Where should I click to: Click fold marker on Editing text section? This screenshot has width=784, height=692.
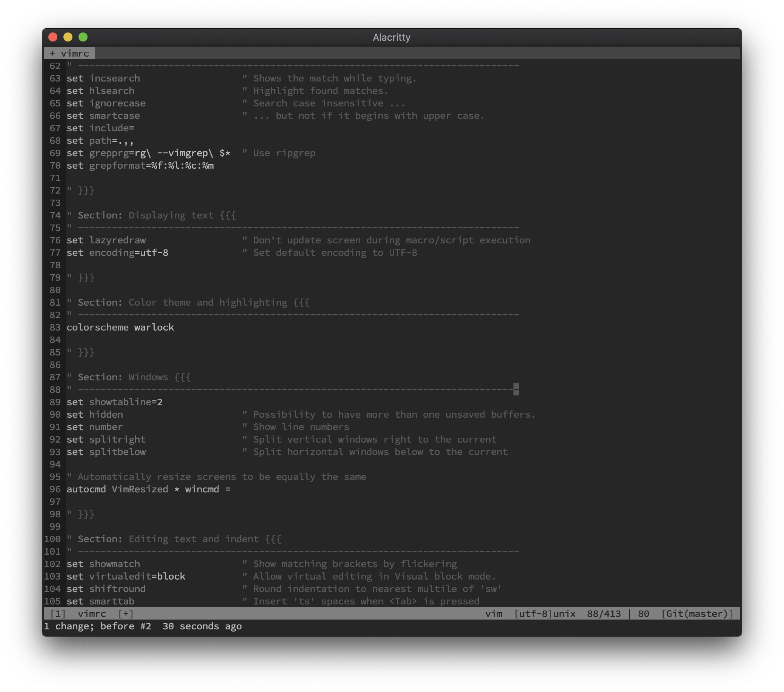click(273, 539)
